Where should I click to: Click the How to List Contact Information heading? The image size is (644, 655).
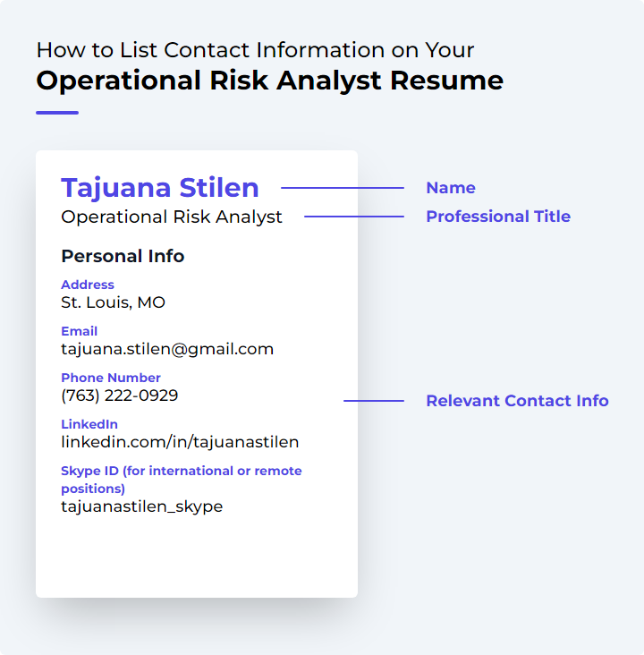coord(255,50)
